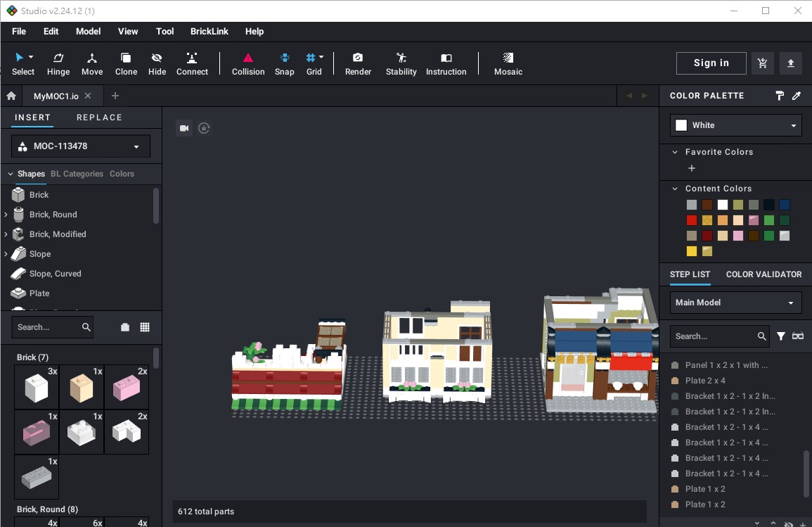Expand the Slope category
The width and height of the screenshot is (812, 527).
tap(6, 254)
